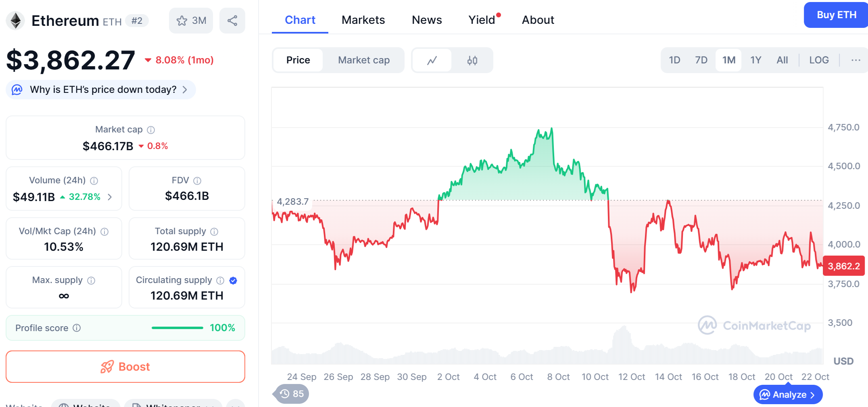Viewport: 868px width, 407px height.
Task: Select the 7D time range
Action: tap(701, 60)
